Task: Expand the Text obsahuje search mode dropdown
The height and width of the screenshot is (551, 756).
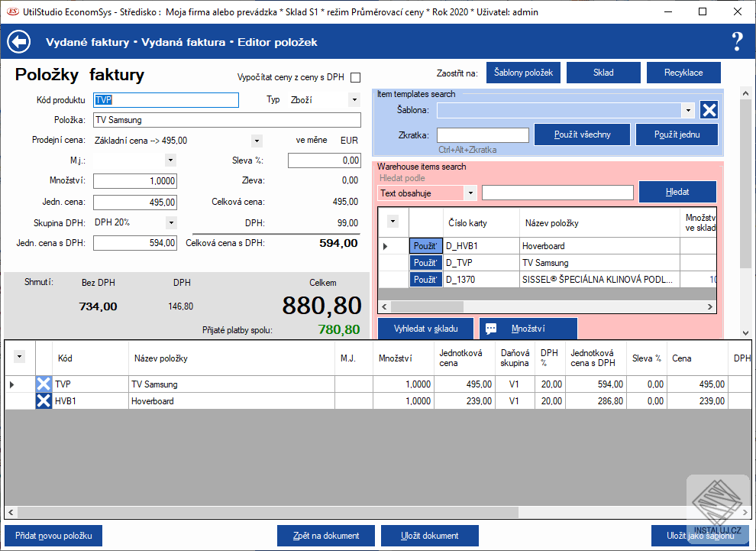Action: pos(470,193)
